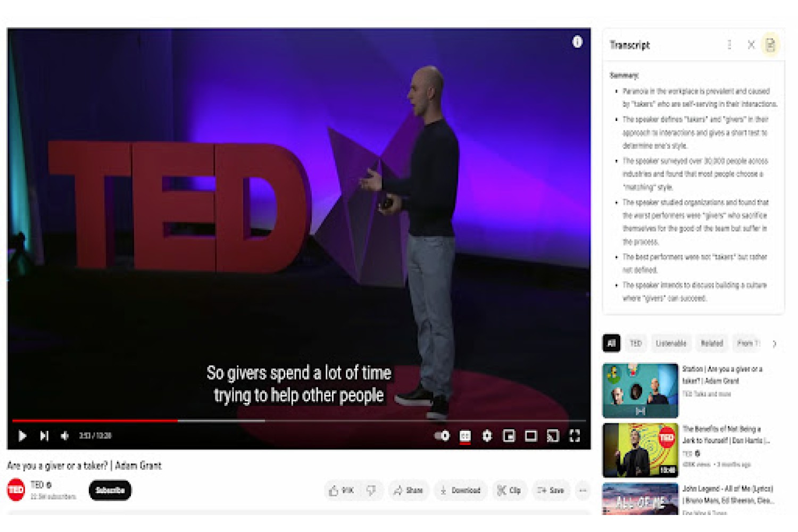
Task: Download the video
Action: [x=460, y=491]
